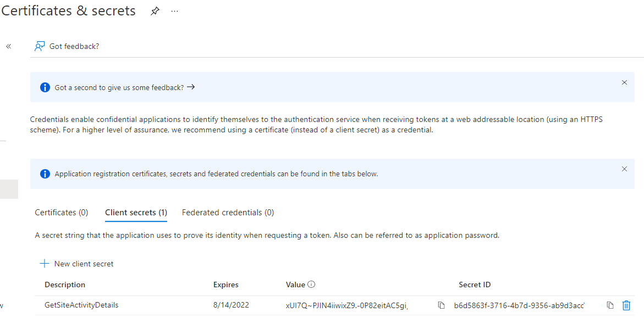
Task: Pin the Certificates & secrets blade
Action: pyautogui.click(x=155, y=12)
